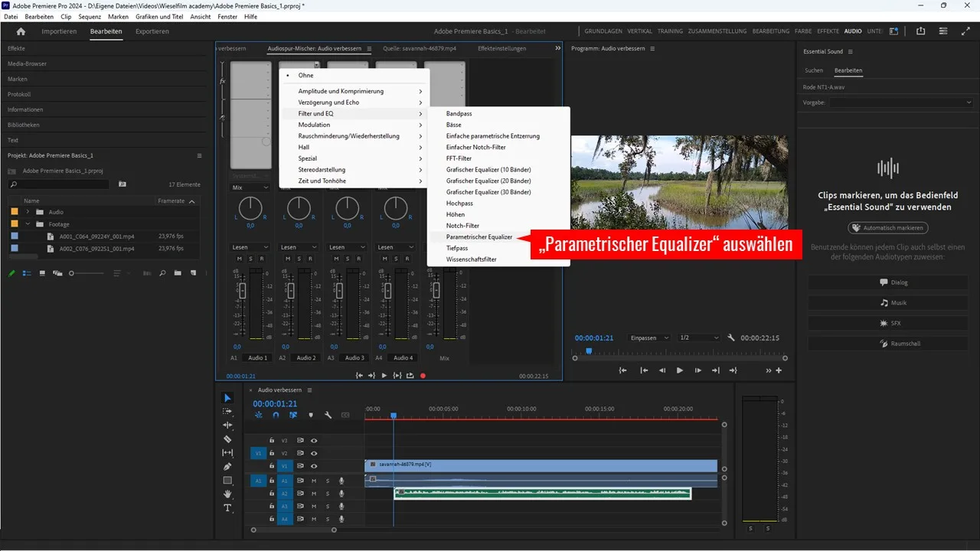The image size is (980, 551).
Task: Open the Lesen automation dropdown for Audio 4
Action: click(x=396, y=247)
